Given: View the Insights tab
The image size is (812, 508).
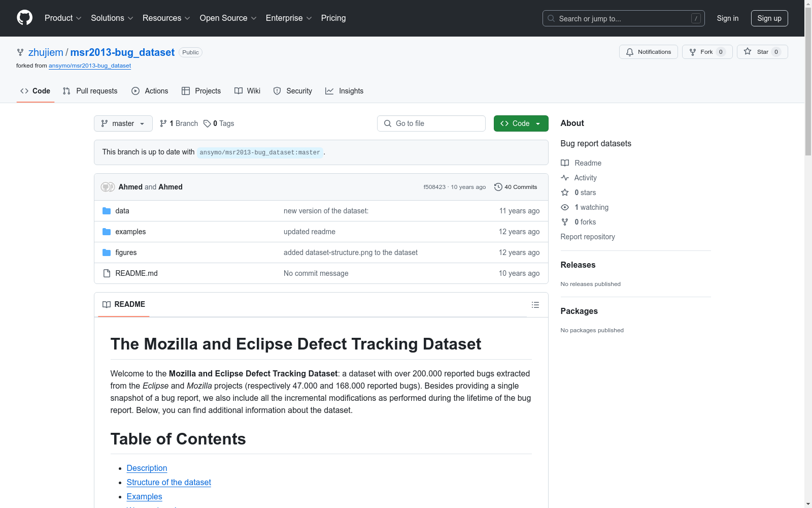Looking at the screenshot, I should tap(345, 91).
